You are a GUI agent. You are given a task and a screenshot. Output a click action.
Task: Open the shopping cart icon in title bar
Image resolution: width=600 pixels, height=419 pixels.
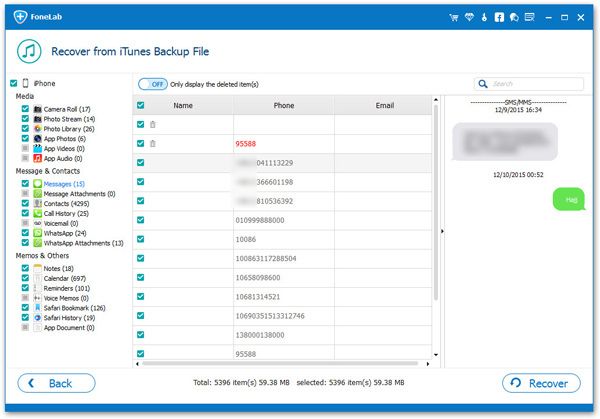pos(454,17)
